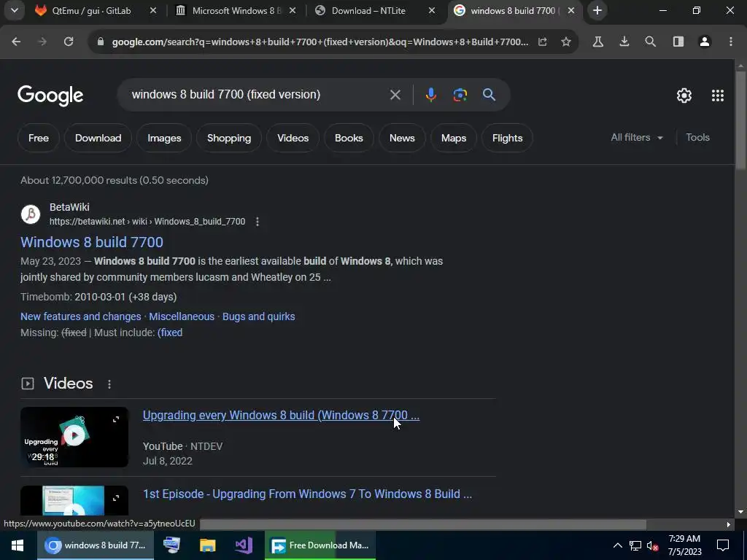
Task: Select the Download filter chip
Action: click(x=98, y=138)
